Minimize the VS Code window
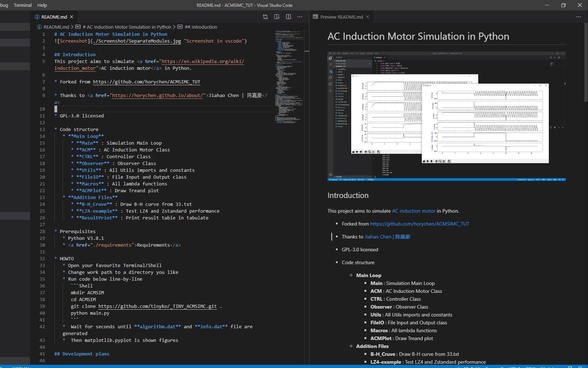The height and width of the screenshot is (368, 588). click(x=547, y=5)
